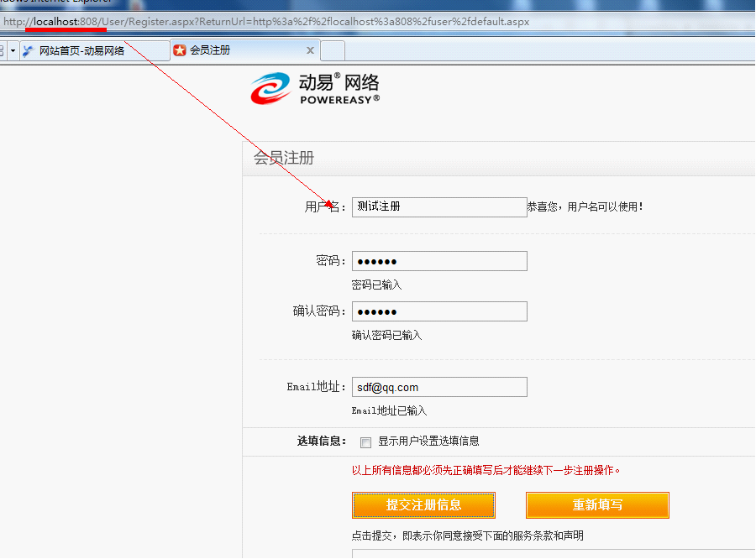Reset the form using 重新填写

click(x=597, y=505)
